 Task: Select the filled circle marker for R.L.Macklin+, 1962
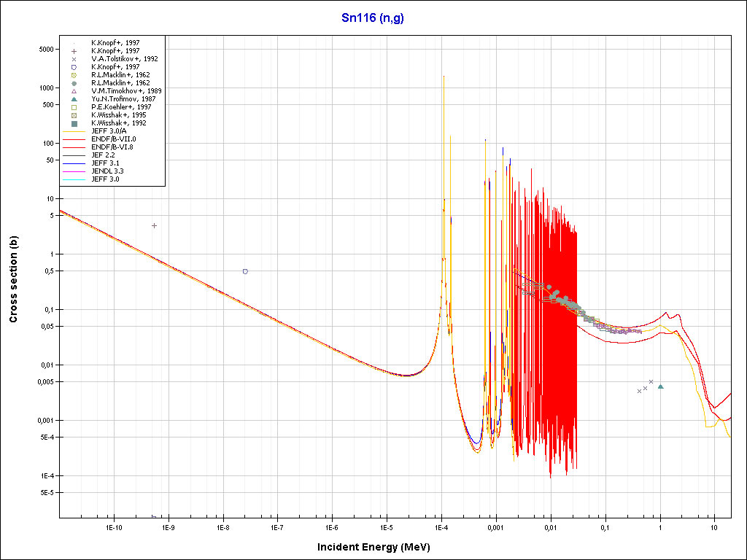(74, 83)
